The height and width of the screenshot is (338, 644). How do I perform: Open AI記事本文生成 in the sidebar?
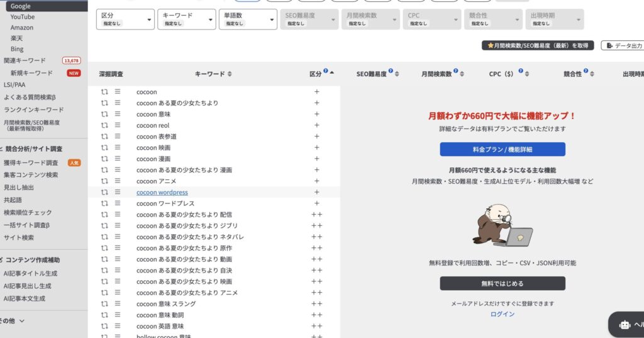(25, 298)
